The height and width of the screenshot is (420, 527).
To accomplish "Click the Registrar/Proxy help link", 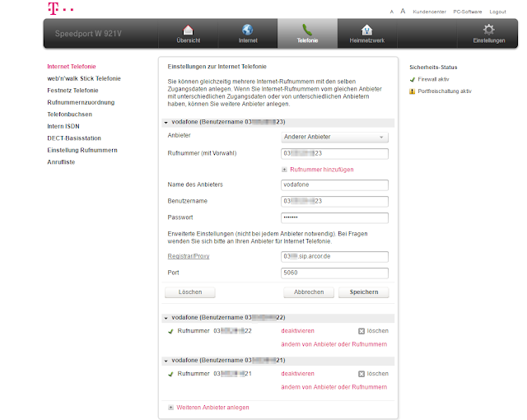I will (x=189, y=256).
